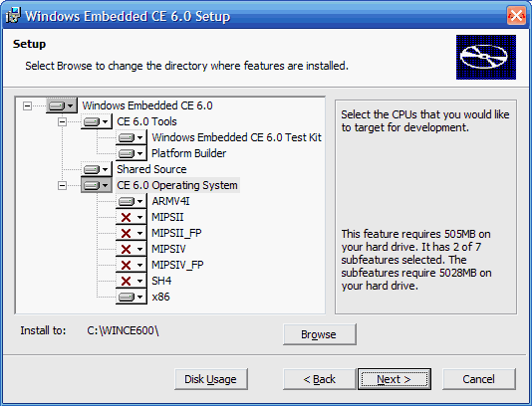Click the Disk Usage button
The width and height of the screenshot is (532, 406).
[210, 379]
